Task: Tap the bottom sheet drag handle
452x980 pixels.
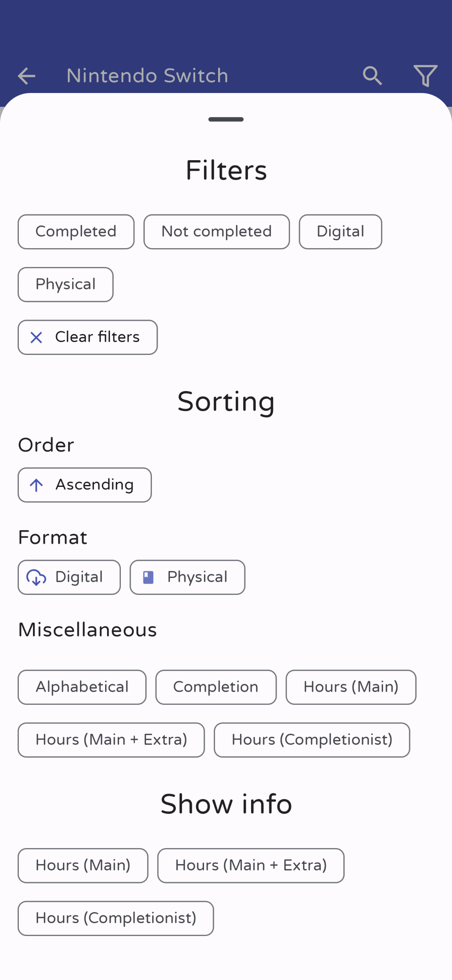Action: tap(226, 119)
